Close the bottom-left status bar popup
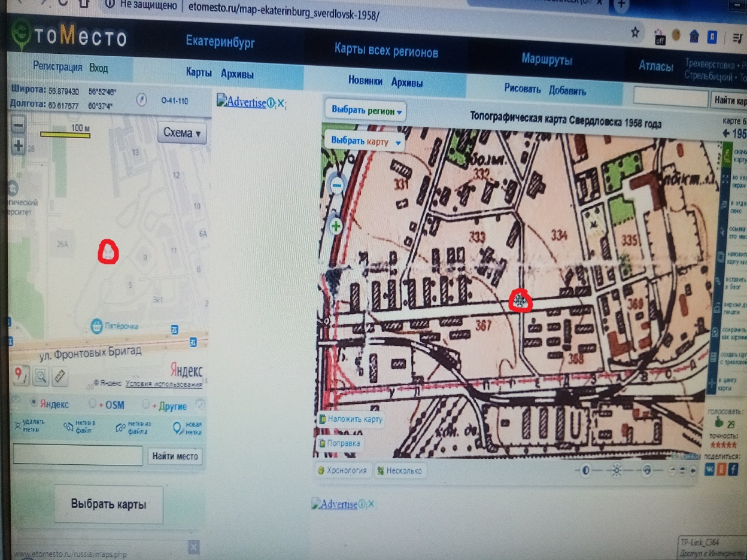Viewport: 747px width, 560px height. click(193, 547)
